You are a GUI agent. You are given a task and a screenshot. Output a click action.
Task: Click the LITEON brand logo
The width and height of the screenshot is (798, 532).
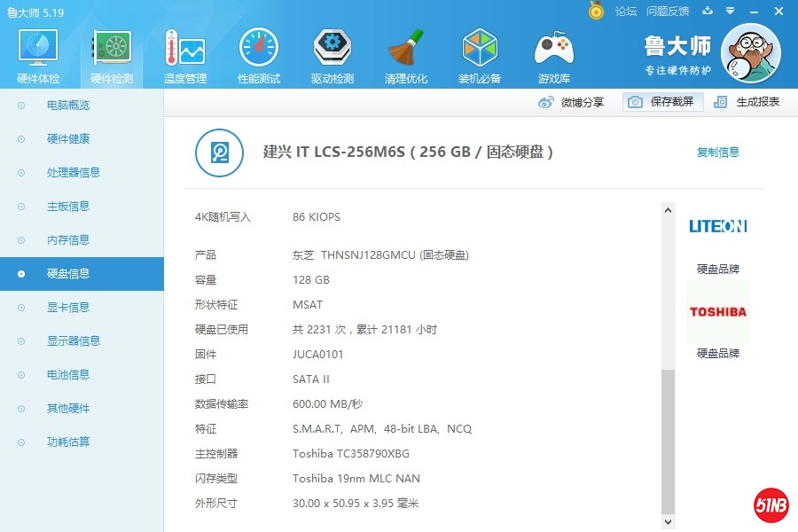pos(717,226)
